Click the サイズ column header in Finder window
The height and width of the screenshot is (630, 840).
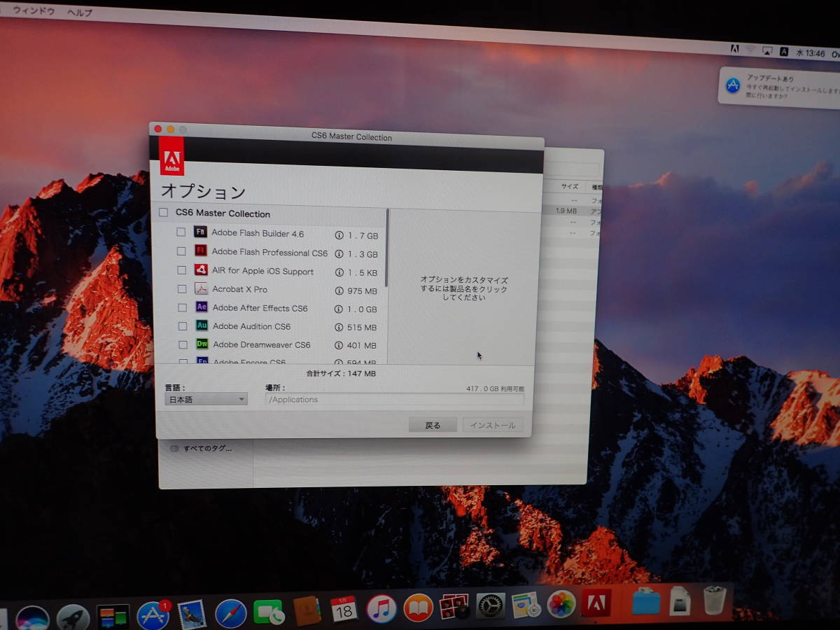[569, 186]
